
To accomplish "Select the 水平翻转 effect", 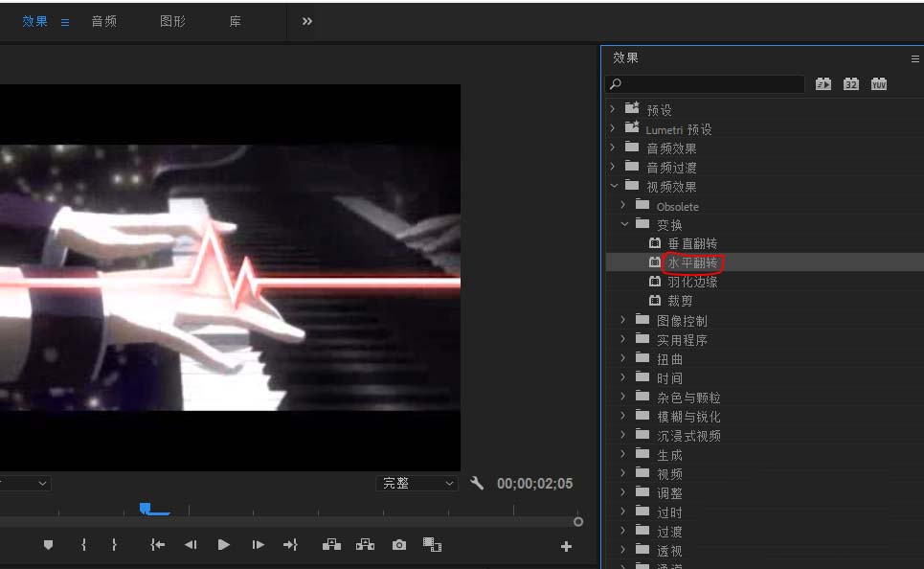I will (692, 262).
